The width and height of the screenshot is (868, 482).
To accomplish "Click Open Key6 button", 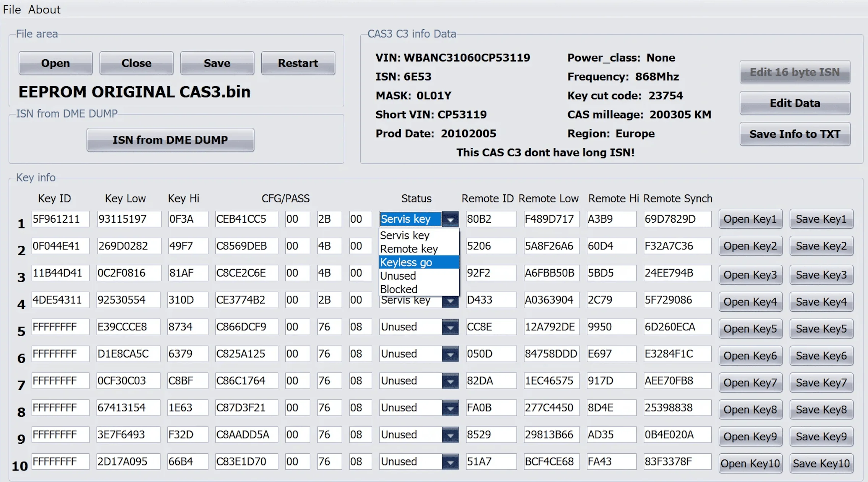I will 750,356.
